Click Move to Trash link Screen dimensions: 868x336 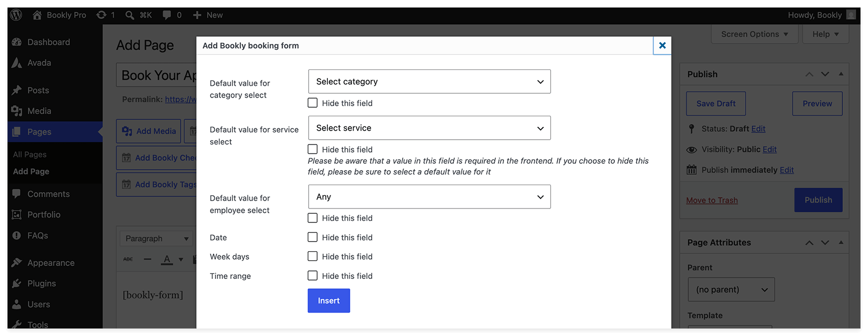click(712, 201)
